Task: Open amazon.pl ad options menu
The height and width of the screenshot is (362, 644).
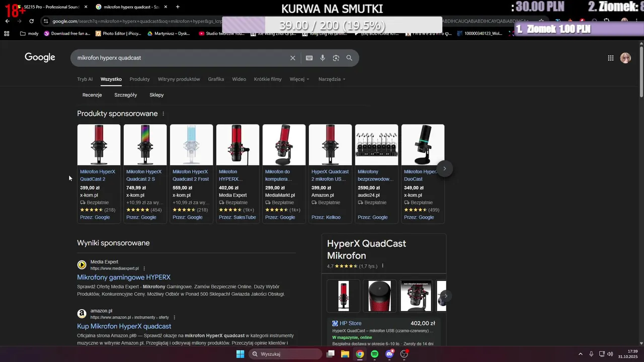Action: (x=175, y=317)
